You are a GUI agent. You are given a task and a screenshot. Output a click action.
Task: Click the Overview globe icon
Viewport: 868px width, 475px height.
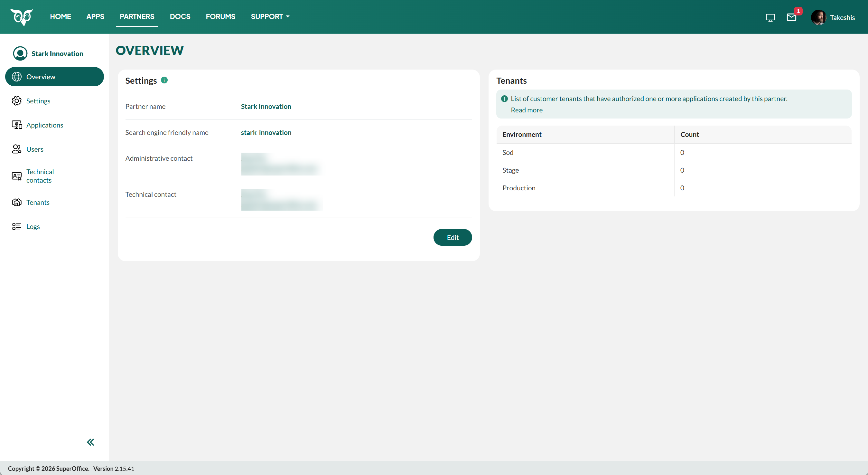(16, 77)
